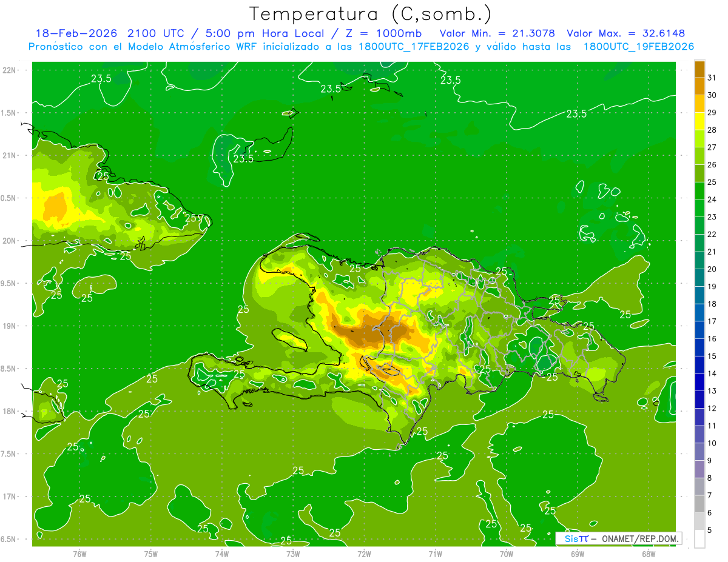The height and width of the screenshot is (562, 728).
Task: Click the "Valor Max. = 32.6148" readout
Action: pos(626,33)
